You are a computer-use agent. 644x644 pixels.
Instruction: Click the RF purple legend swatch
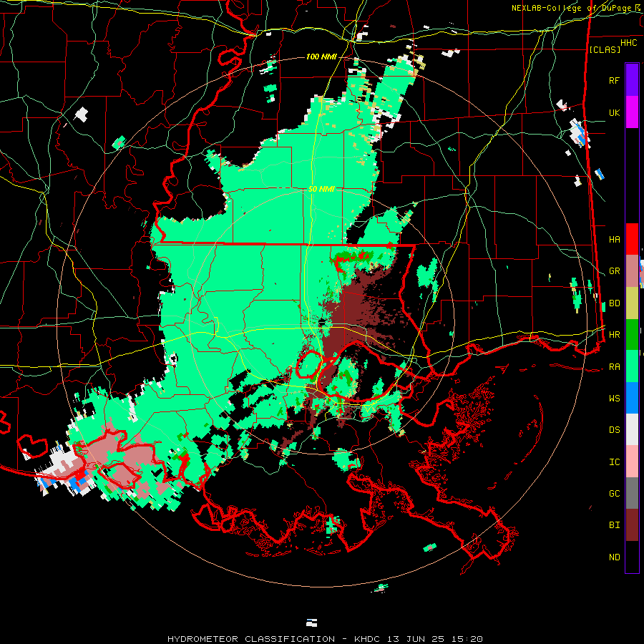pyautogui.click(x=632, y=80)
